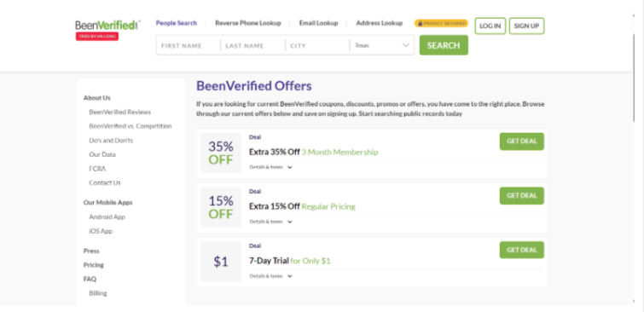Select the Address Lookup tab
Screen dimensions: 644x312
click(x=379, y=23)
